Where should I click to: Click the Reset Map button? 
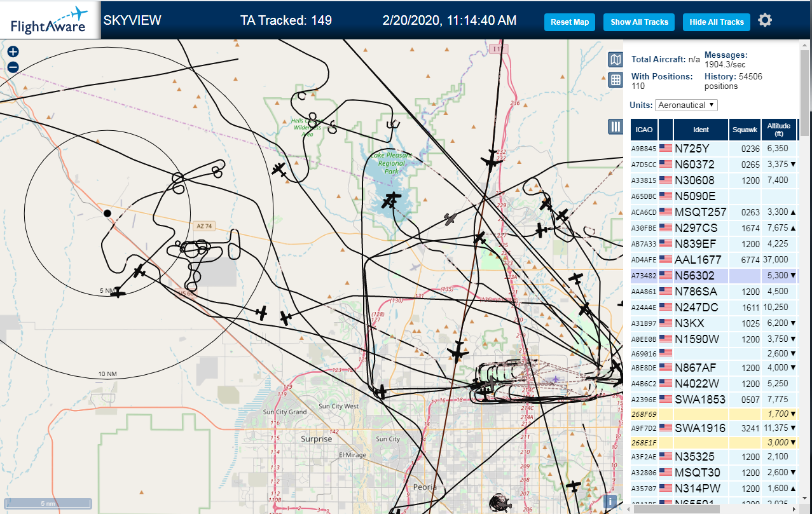click(x=570, y=22)
